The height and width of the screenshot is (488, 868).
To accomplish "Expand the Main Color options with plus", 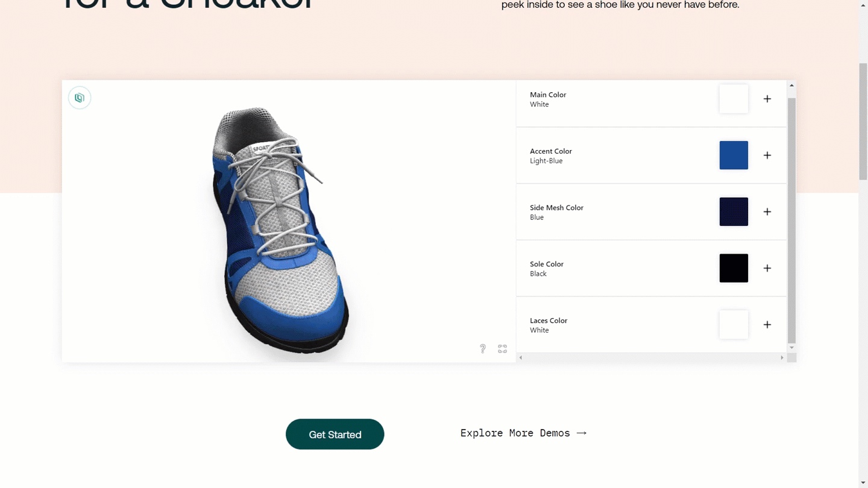I will tap(767, 99).
